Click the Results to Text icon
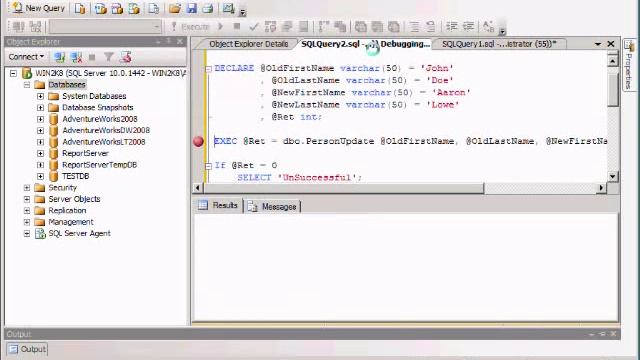 pos(360,27)
